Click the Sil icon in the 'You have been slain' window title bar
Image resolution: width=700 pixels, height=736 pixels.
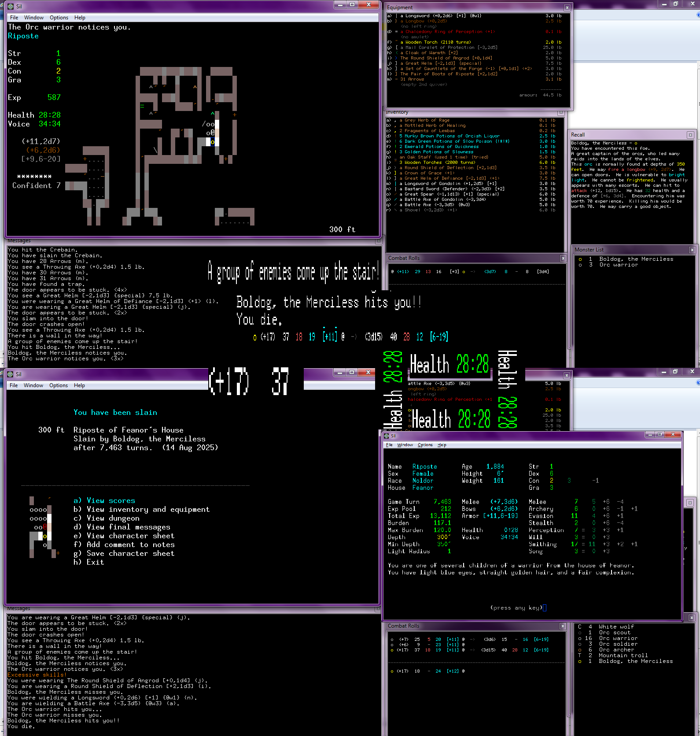pyautogui.click(x=11, y=374)
